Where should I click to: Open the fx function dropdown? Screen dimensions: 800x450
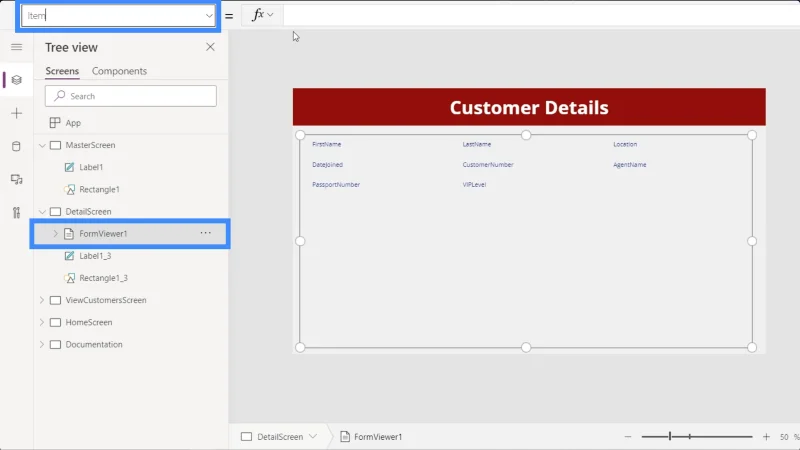[x=263, y=15]
